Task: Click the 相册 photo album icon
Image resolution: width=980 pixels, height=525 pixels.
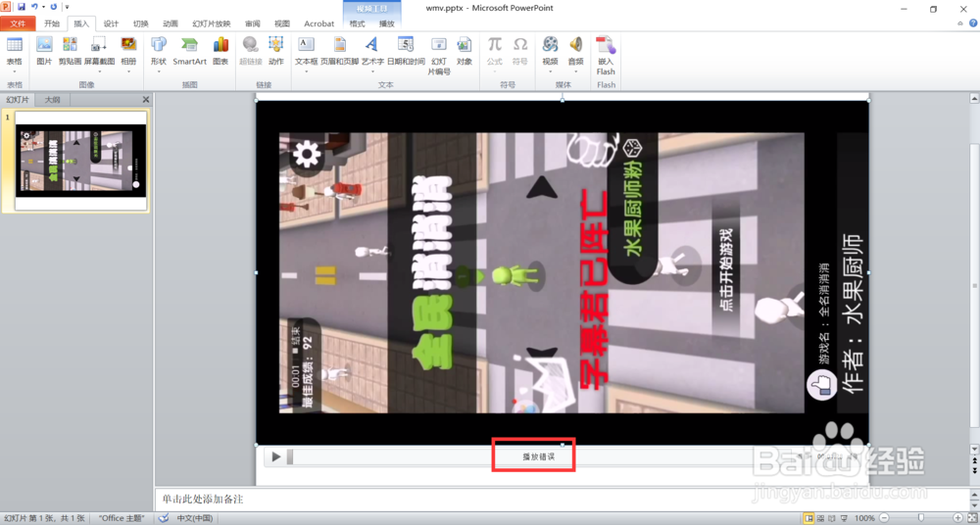Action: (128, 45)
